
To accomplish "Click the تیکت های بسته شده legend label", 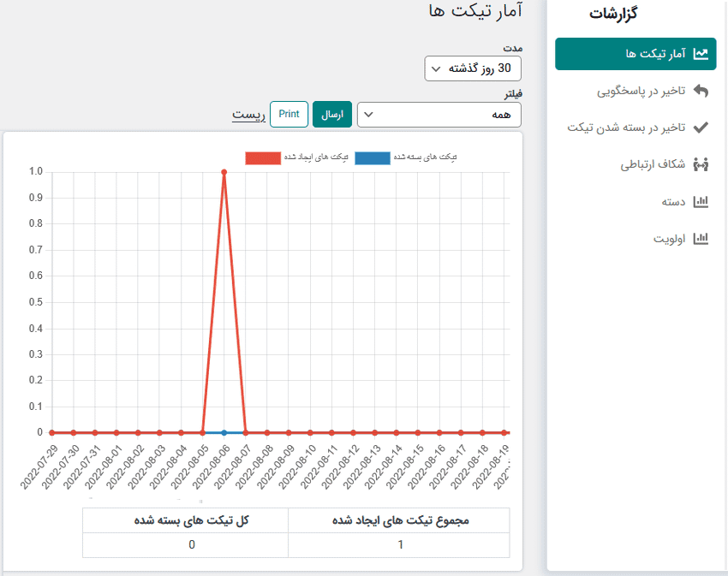I will click(426, 157).
